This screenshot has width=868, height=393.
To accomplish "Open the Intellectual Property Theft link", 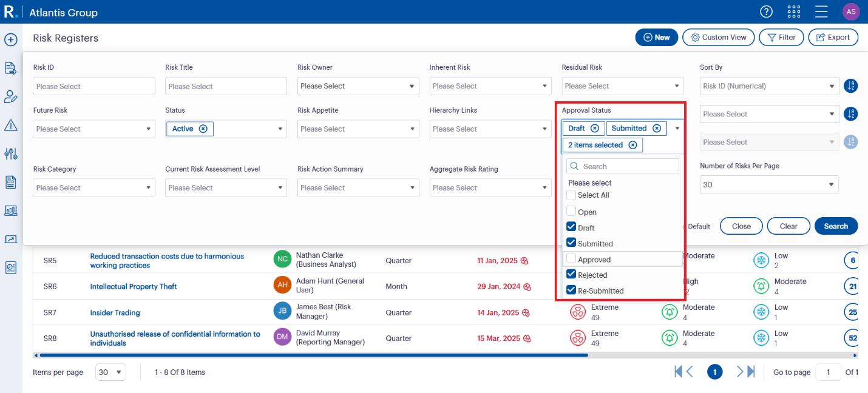I will click(134, 286).
